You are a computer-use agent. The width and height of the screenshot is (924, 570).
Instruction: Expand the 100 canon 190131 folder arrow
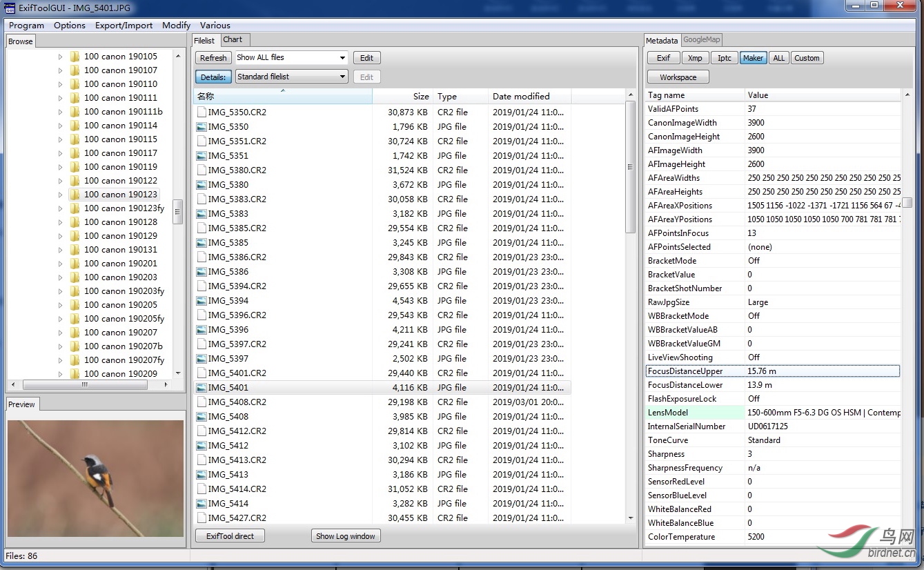tap(60, 250)
